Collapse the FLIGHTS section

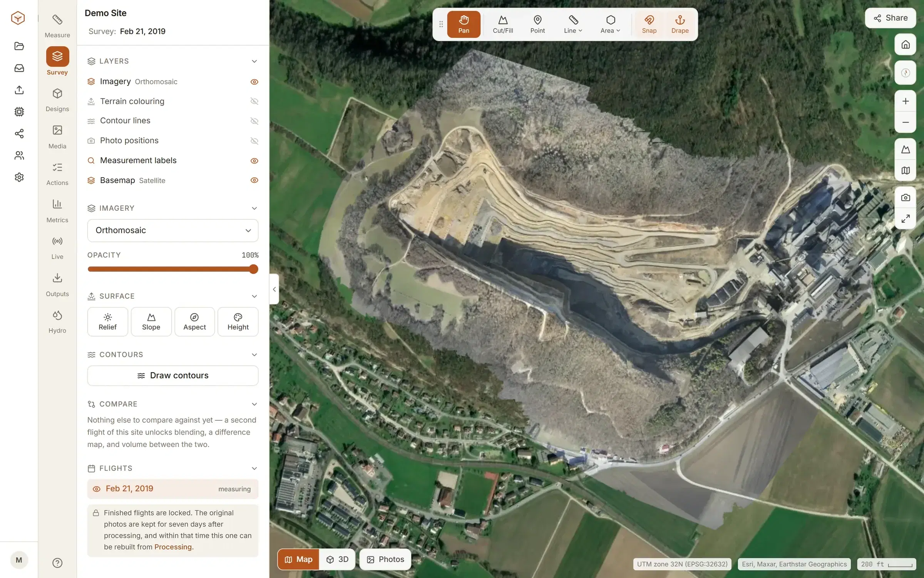pyautogui.click(x=254, y=469)
